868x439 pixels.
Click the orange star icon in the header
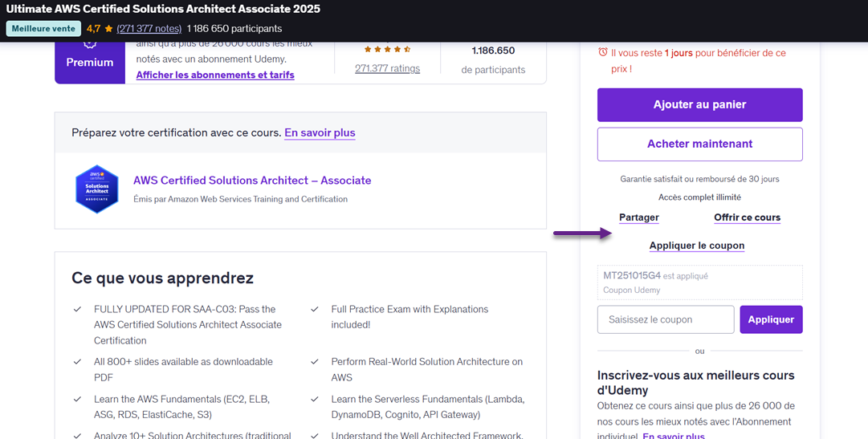(x=108, y=29)
